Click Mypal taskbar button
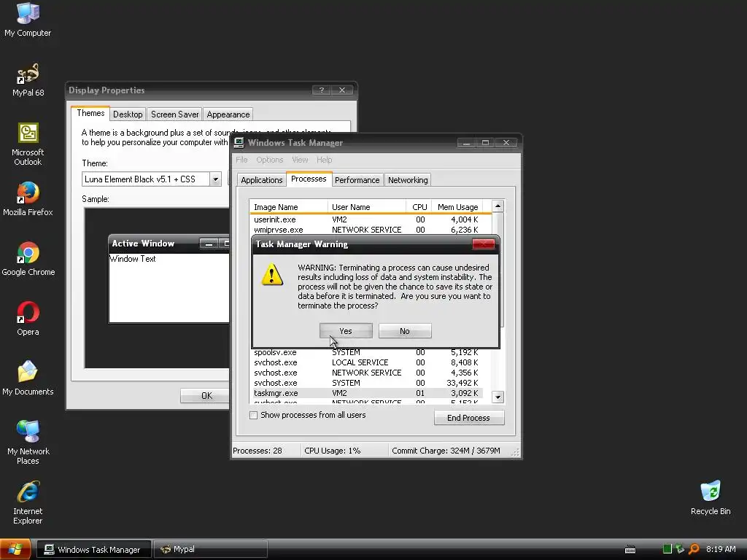Image resolution: width=747 pixels, height=560 pixels. pyautogui.click(x=211, y=549)
